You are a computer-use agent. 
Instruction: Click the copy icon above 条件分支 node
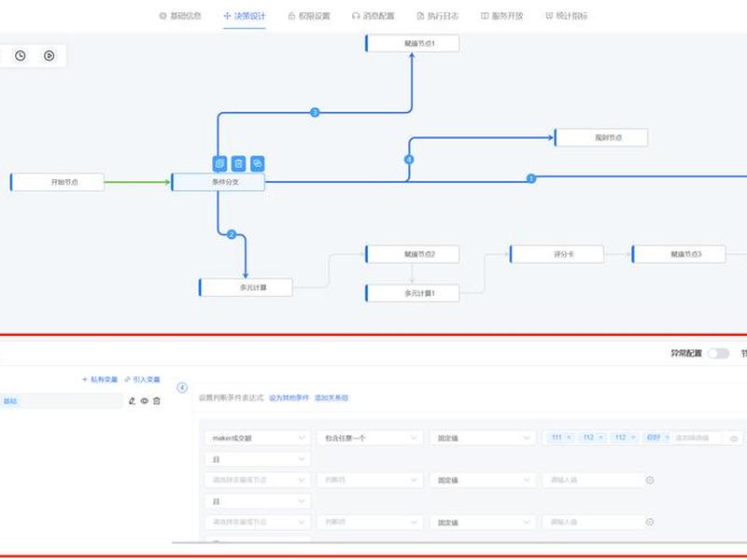coord(219,164)
